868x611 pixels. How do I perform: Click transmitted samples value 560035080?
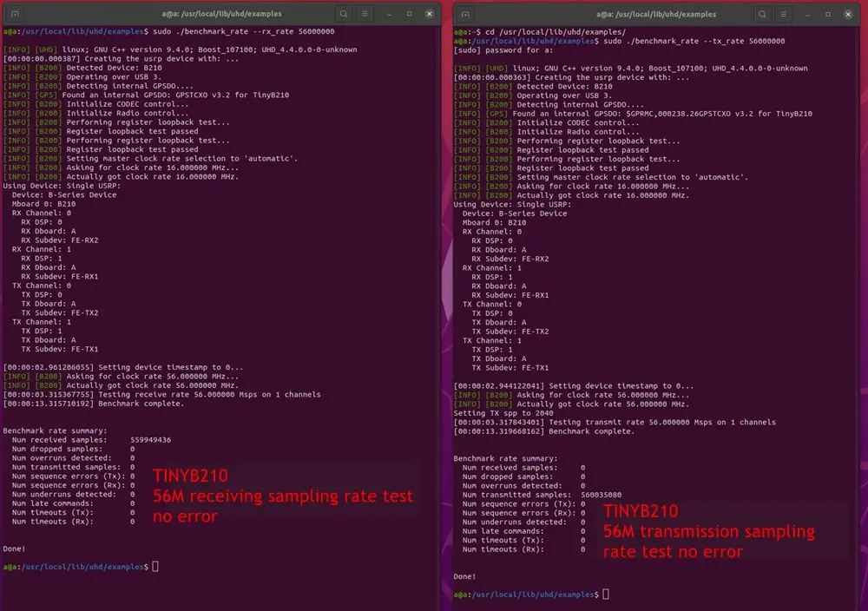tap(602, 495)
